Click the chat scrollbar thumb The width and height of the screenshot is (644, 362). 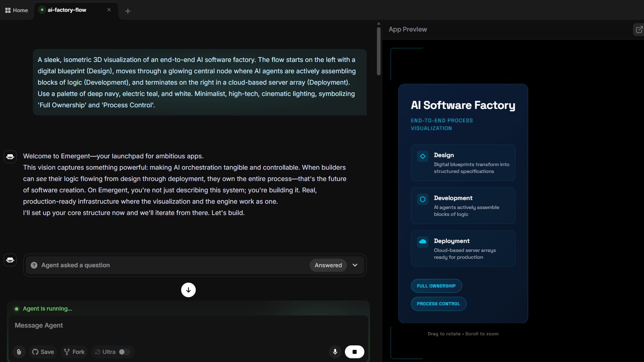[379, 51]
